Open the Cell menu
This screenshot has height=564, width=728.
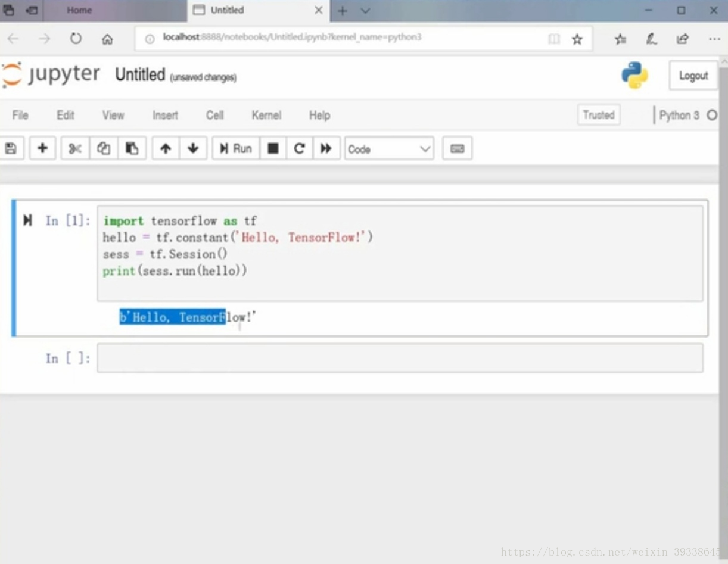point(215,115)
